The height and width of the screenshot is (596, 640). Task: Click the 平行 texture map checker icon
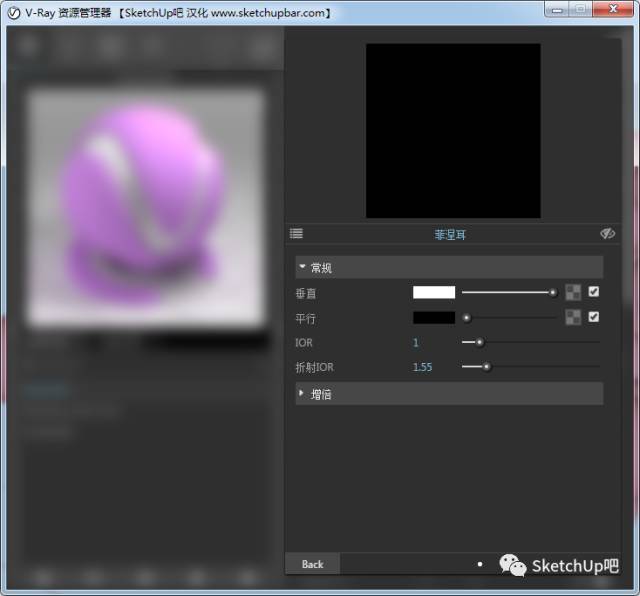pyautogui.click(x=573, y=317)
